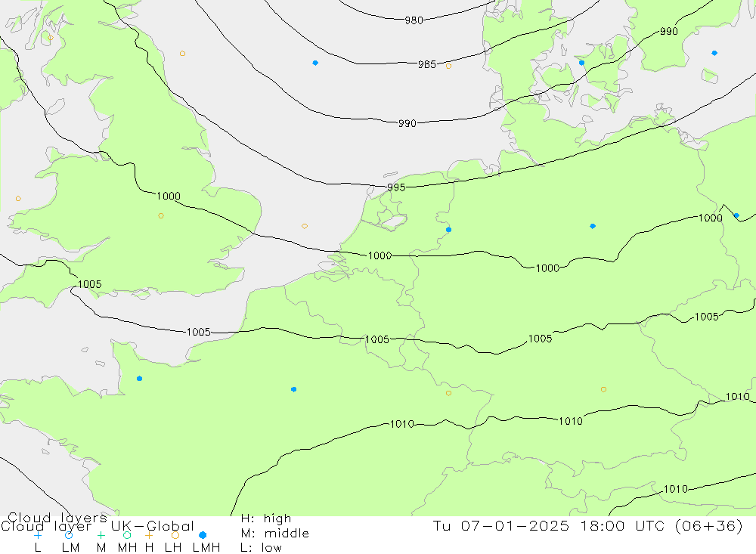Select the orange circle marker over central England
Screen dimensions: 756x554
click(161, 215)
